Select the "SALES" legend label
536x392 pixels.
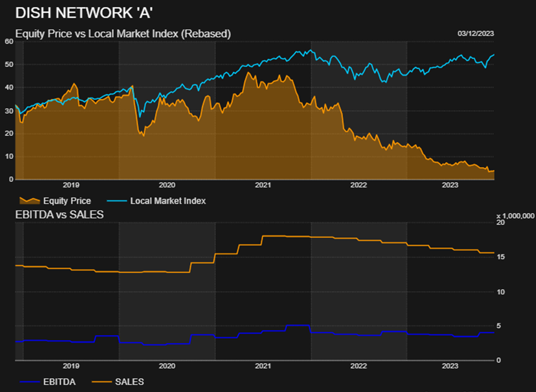[129, 382]
